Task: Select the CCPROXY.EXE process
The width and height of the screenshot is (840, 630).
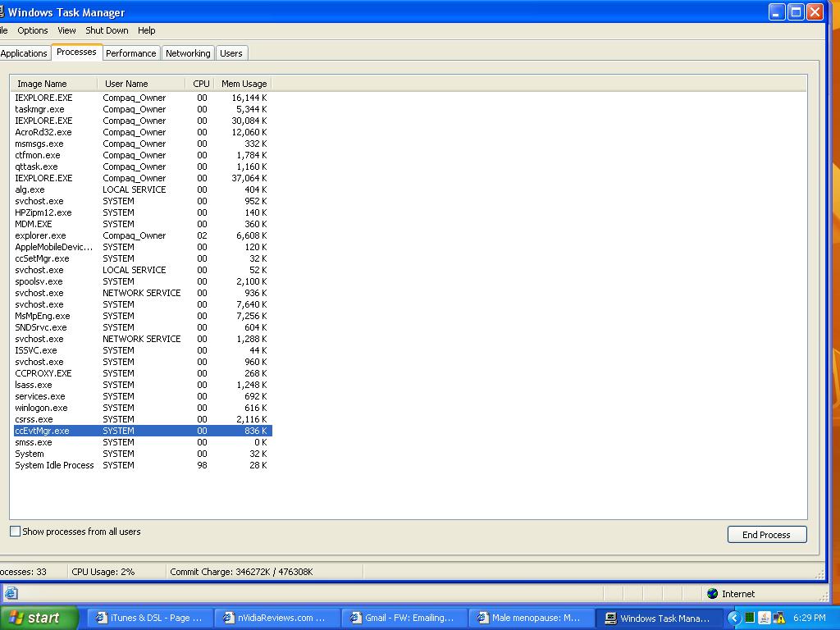Action: tap(143, 373)
